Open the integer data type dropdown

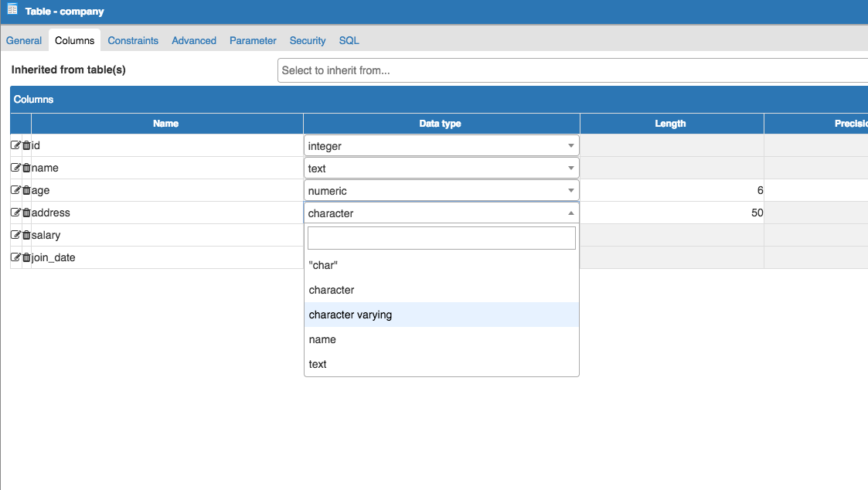tap(441, 146)
